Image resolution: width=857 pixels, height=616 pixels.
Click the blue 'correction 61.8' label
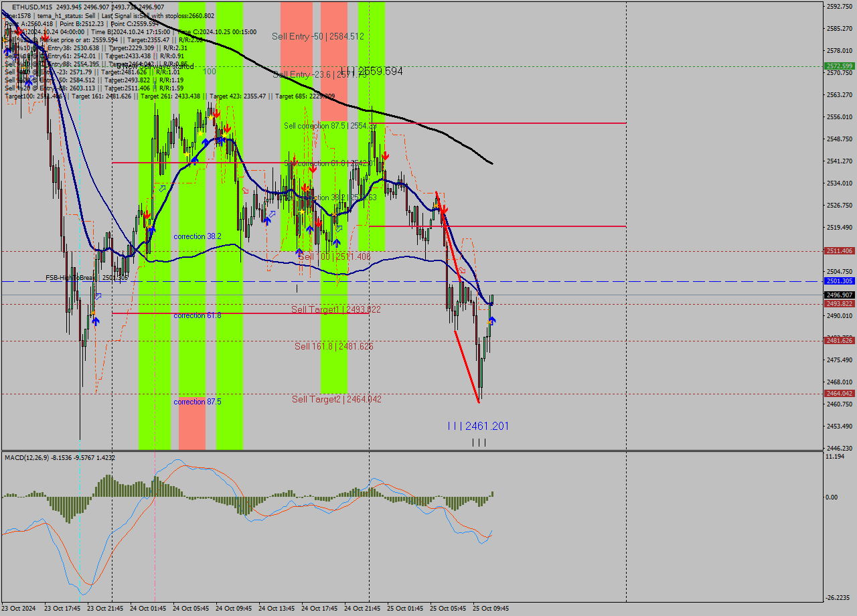(x=198, y=315)
